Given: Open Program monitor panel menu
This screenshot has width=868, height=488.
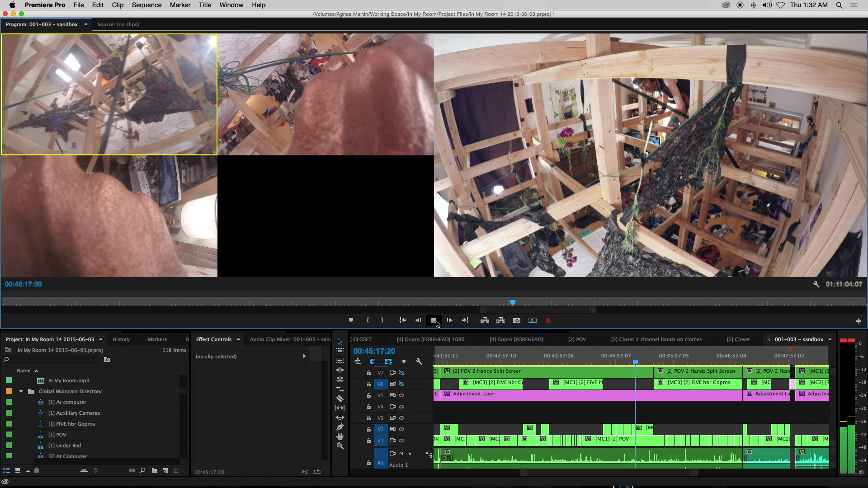Looking at the screenshot, I should 85,24.
